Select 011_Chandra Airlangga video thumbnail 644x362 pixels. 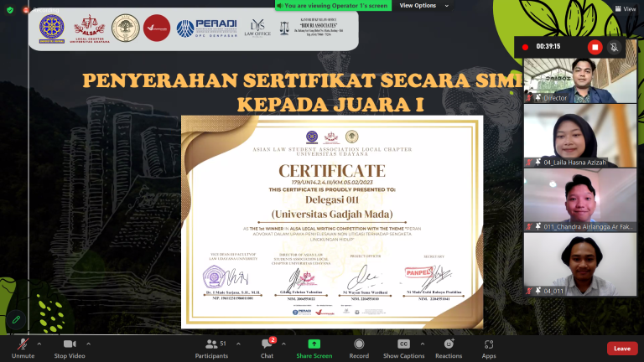[580, 200]
